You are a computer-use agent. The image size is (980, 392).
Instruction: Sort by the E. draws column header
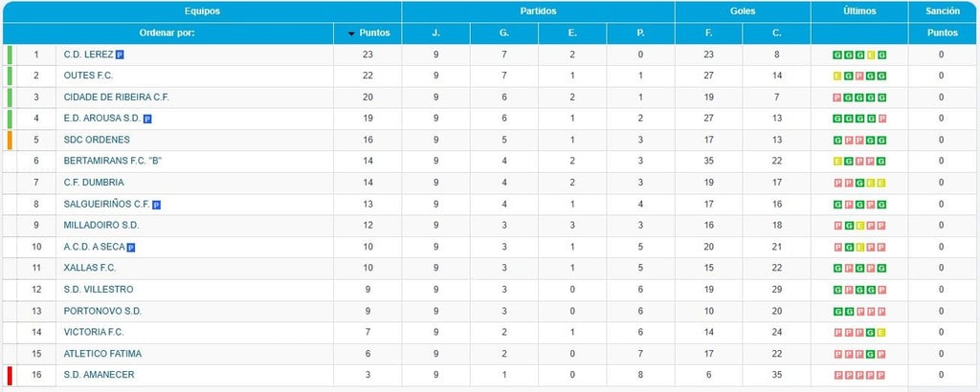coord(572,33)
